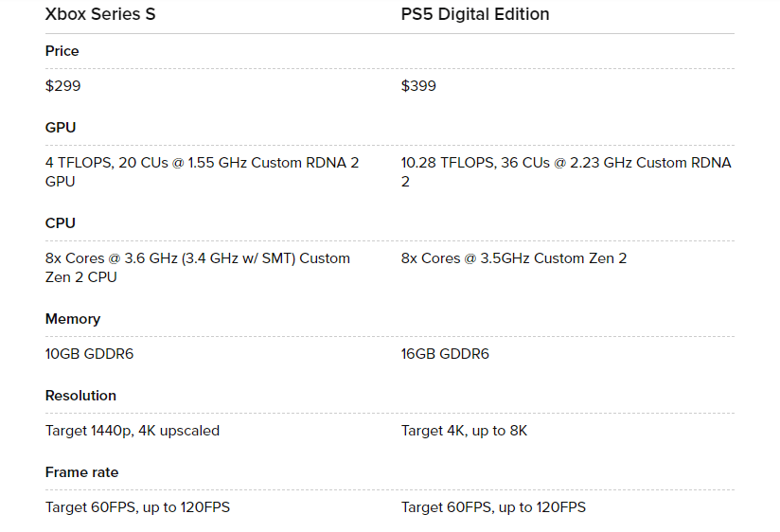This screenshot has width=780, height=532.
Task: Click the 10GB GDDR6 cell
Action: (x=89, y=354)
